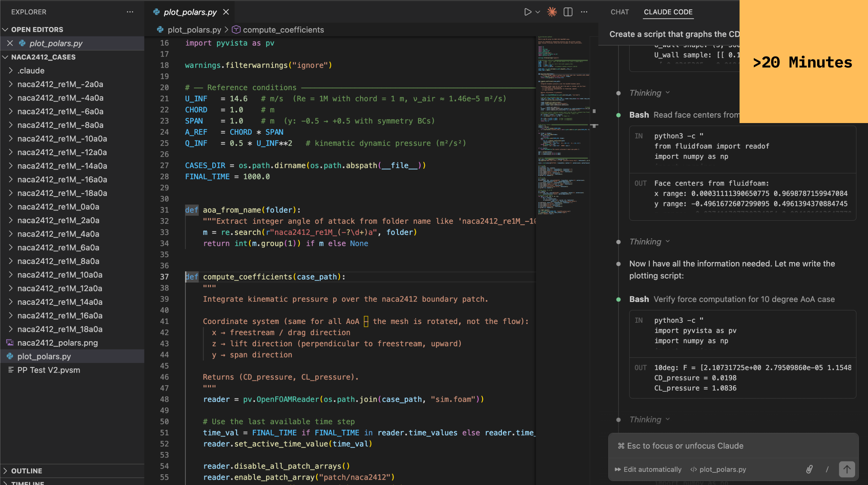This screenshot has width=868, height=485.
Task: Open editor more actions ellipsis
Action: (x=584, y=12)
